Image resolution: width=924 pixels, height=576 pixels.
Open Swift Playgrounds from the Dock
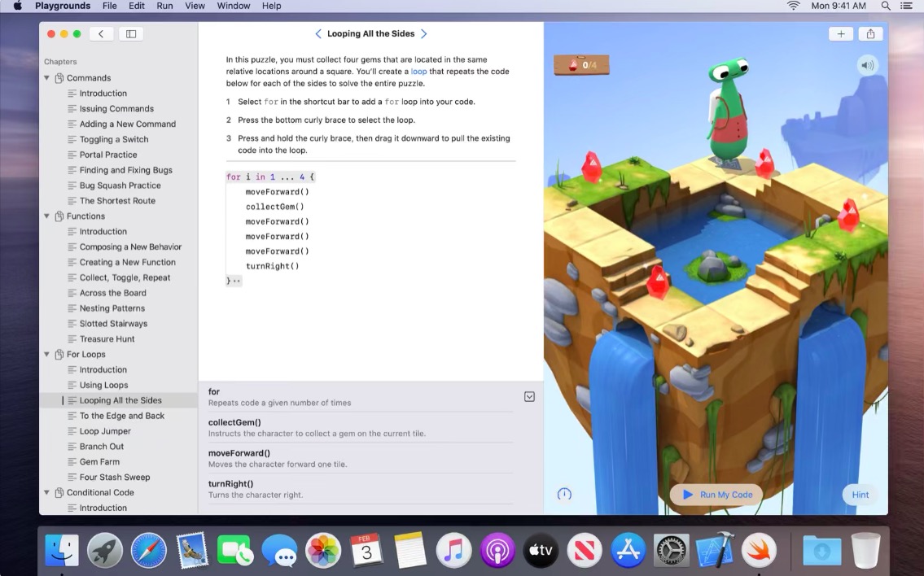tap(759, 550)
